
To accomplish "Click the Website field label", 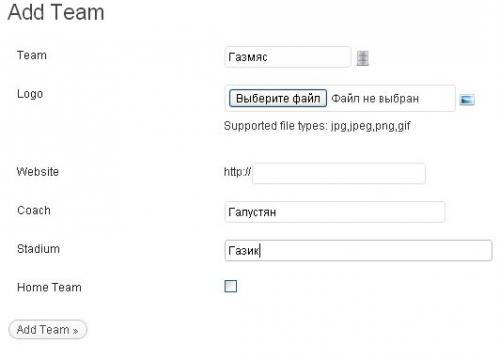I will [38, 172].
